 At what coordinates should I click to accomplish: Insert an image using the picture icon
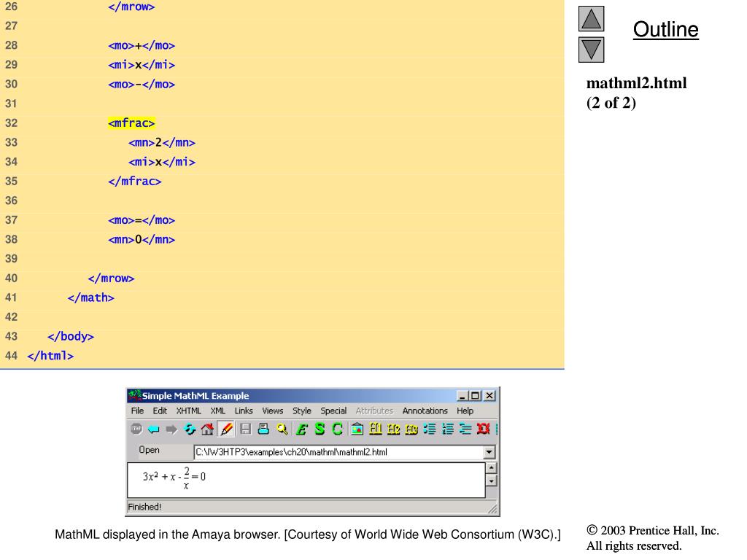(357, 429)
